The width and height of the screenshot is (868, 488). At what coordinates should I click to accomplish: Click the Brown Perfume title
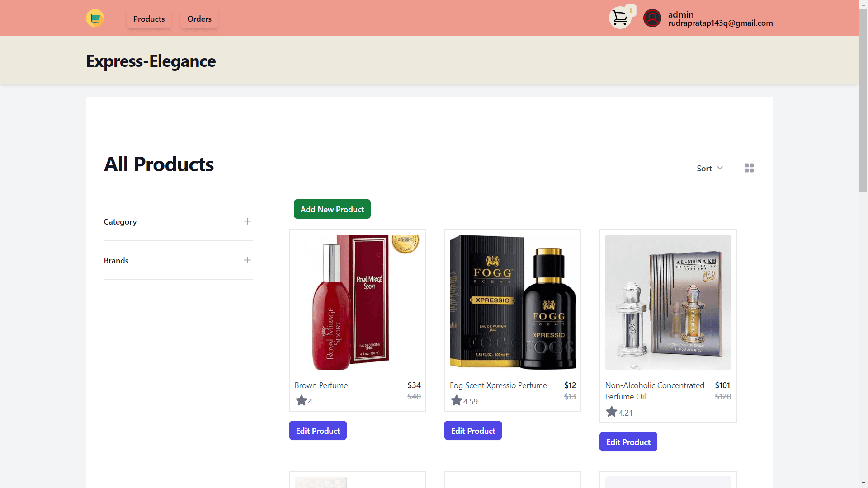pos(321,385)
